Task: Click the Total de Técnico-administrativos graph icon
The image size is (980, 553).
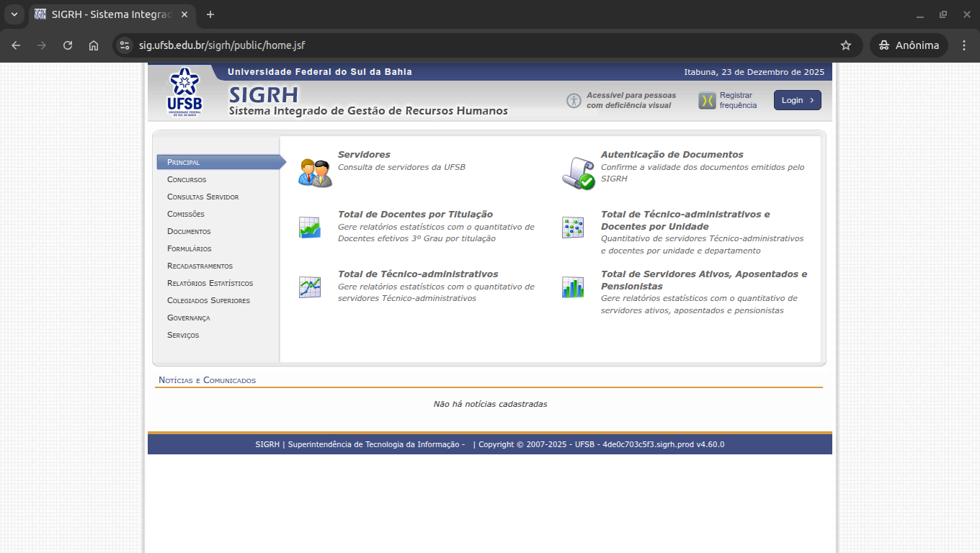Action: point(309,287)
